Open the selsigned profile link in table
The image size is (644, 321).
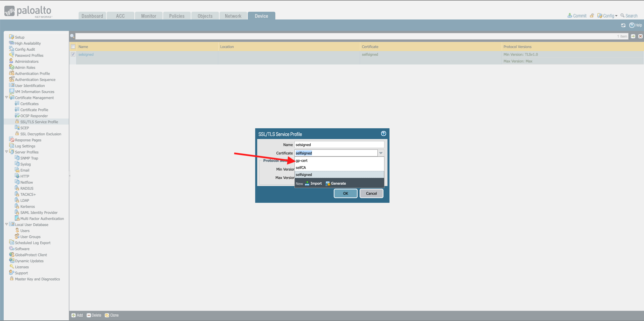[x=86, y=54]
